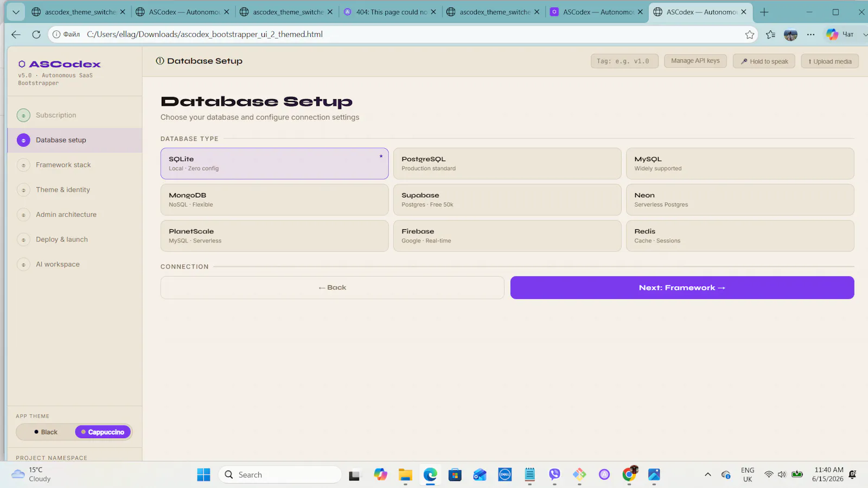Go to Theme & identity step in sidebar
This screenshot has width=868, height=488.
(75, 190)
